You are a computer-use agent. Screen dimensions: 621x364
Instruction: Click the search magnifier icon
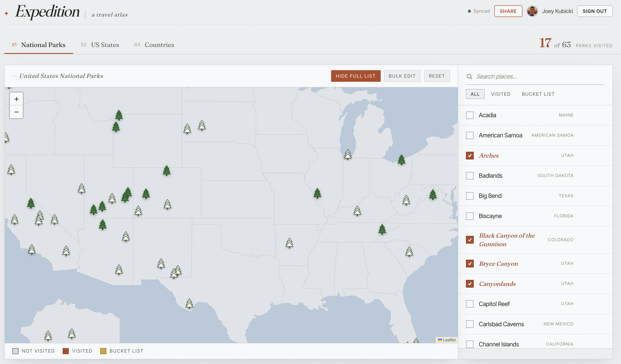pos(469,77)
